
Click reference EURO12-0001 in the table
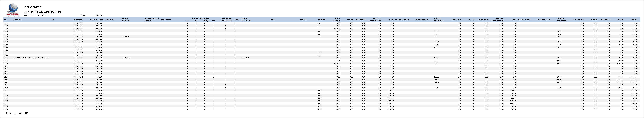pyautogui.click(x=78, y=90)
